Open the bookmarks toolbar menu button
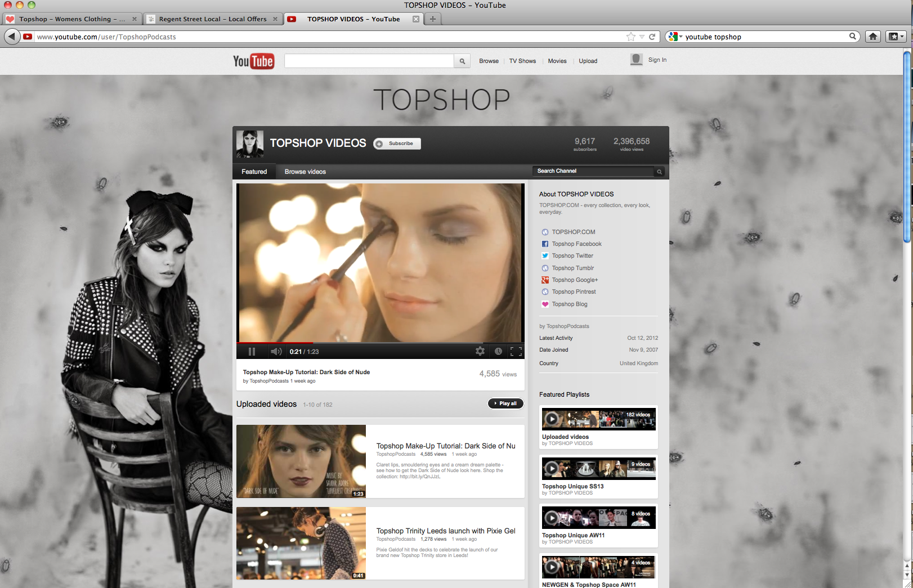Screen dimensions: 913x588 (896, 37)
